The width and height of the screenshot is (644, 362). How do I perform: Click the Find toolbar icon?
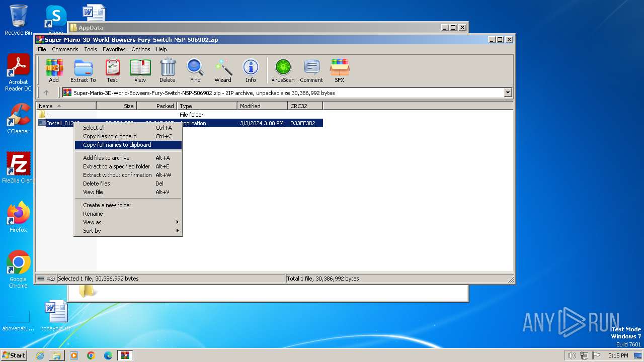(195, 71)
